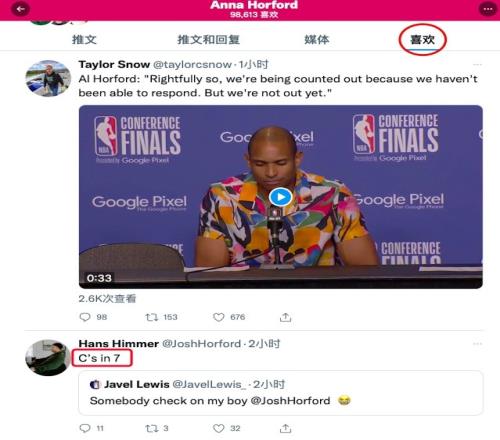Open the 媒体 tab
The image size is (500, 440).
pyautogui.click(x=317, y=39)
